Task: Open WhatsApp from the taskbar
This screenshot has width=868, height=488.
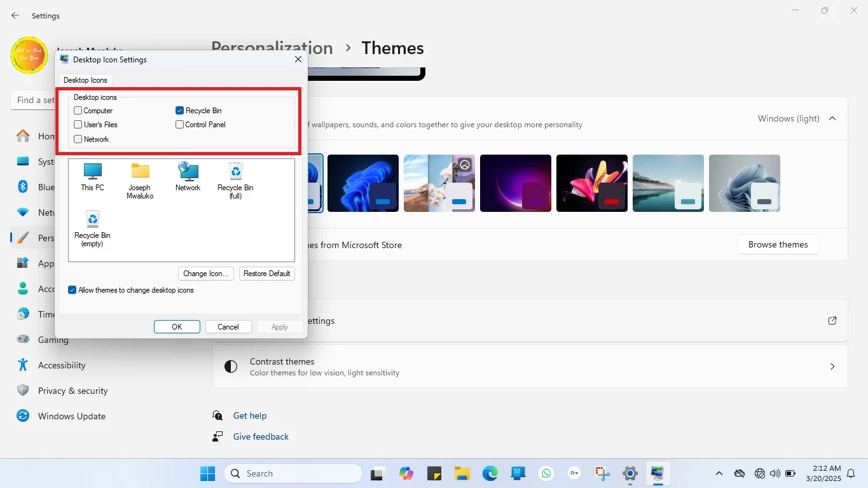Action: click(x=546, y=473)
